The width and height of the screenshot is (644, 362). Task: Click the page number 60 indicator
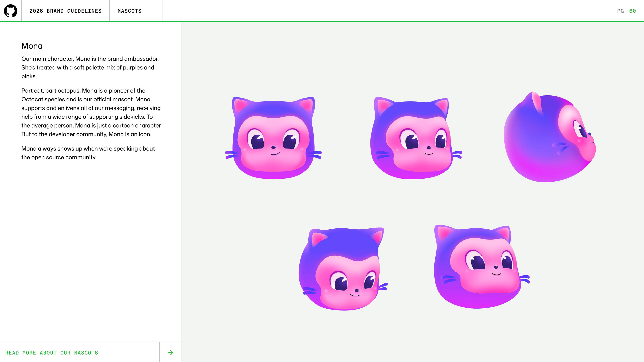click(x=632, y=11)
